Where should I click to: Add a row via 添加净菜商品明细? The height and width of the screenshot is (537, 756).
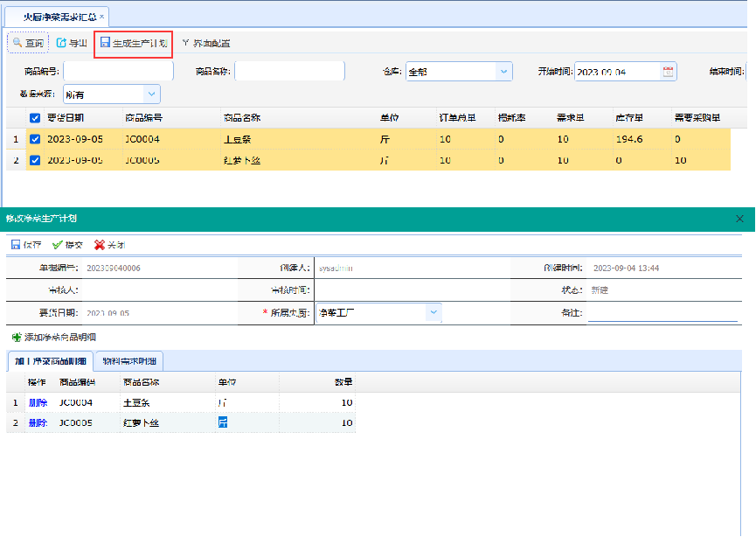coord(53,338)
